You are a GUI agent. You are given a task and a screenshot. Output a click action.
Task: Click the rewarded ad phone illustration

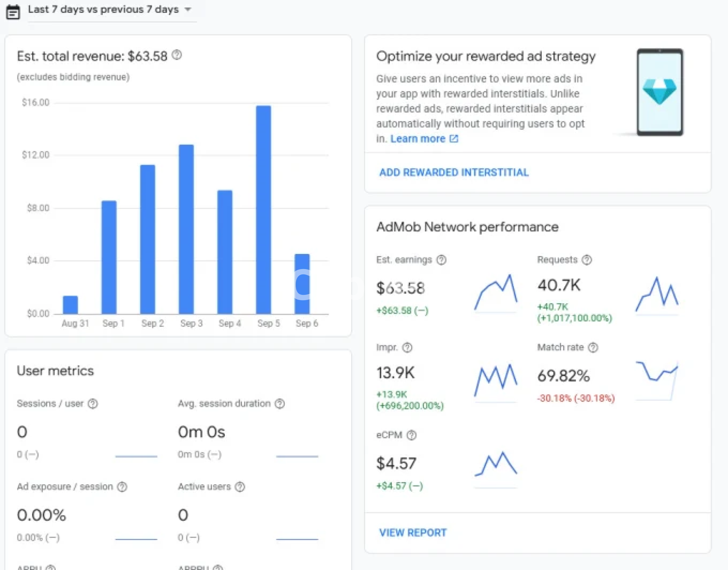660,92
